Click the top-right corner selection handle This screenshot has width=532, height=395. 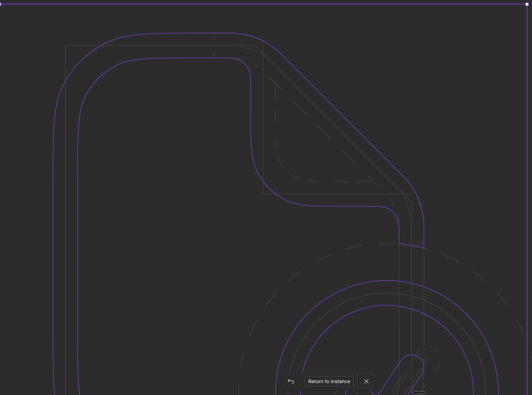click(527, 4)
